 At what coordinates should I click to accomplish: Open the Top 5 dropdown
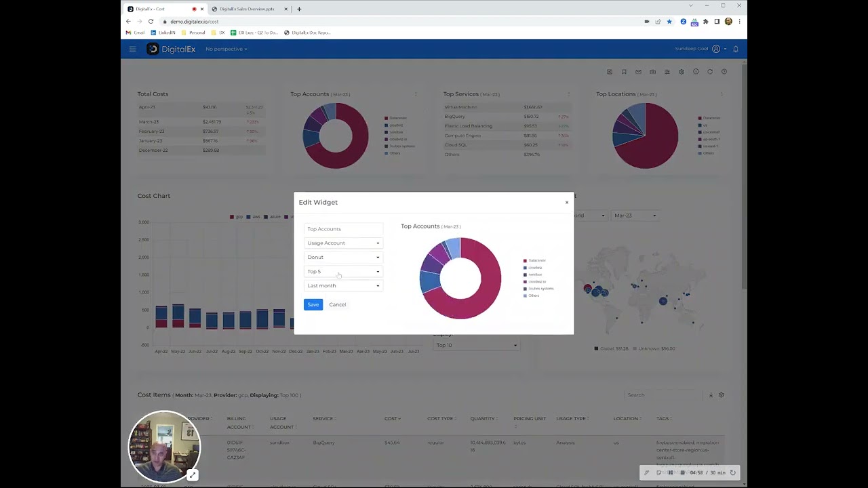pos(343,272)
